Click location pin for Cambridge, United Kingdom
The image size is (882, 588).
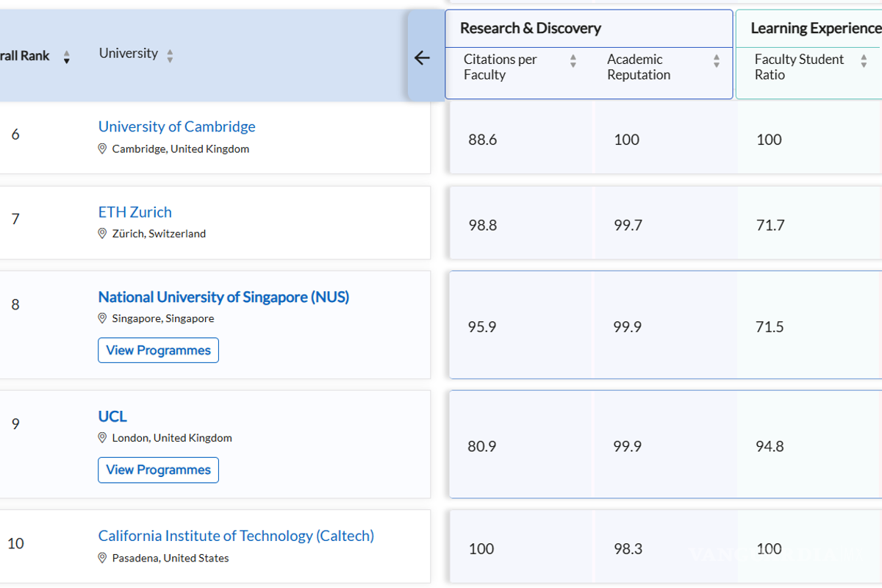pos(103,148)
